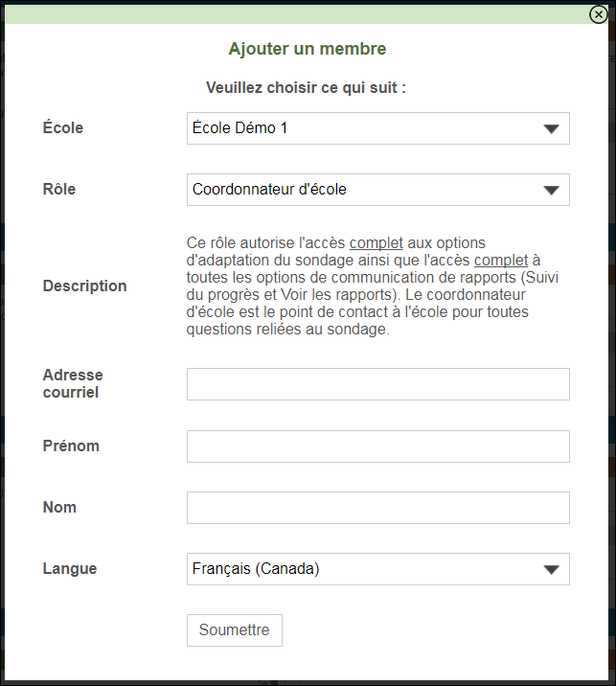Open the École dropdown arrow
This screenshot has height=686, width=616.
click(551, 128)
